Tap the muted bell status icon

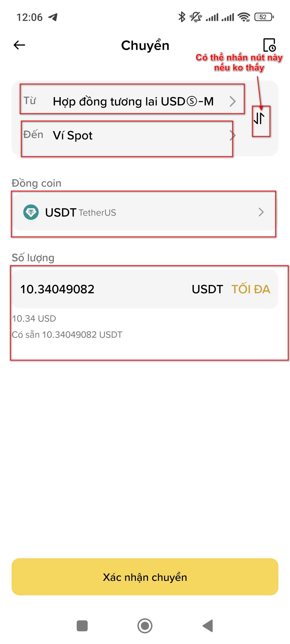(195, 17)
